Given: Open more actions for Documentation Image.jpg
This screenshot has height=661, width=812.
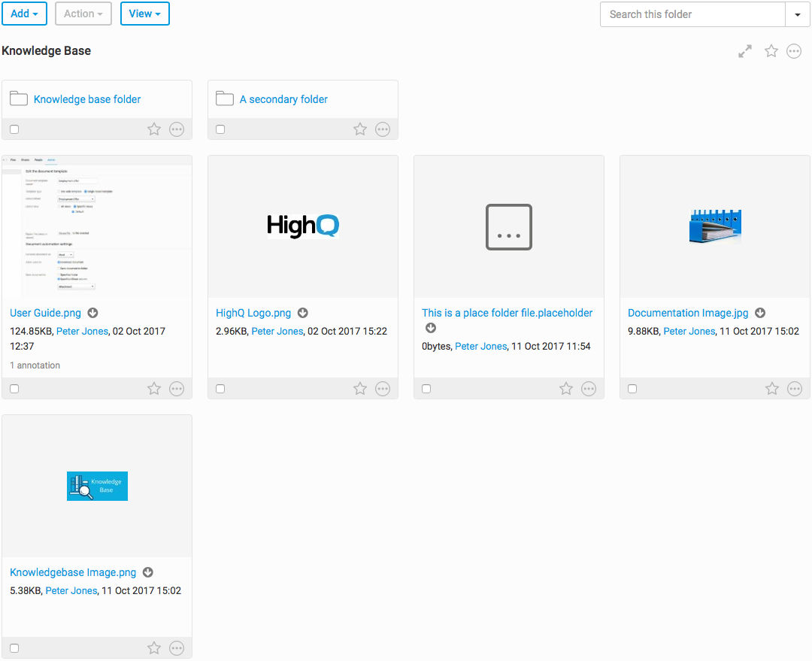Looking at the screenshot, I should 795,389.
